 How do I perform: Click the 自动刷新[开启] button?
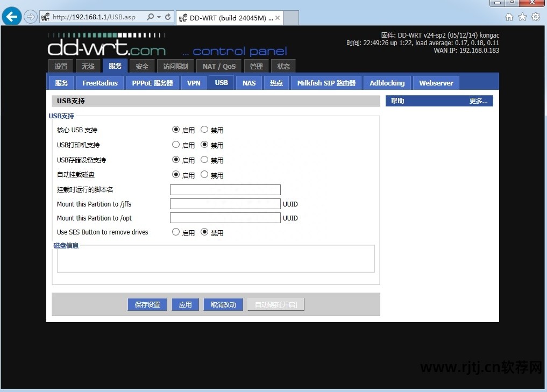[x=276, y=304]
